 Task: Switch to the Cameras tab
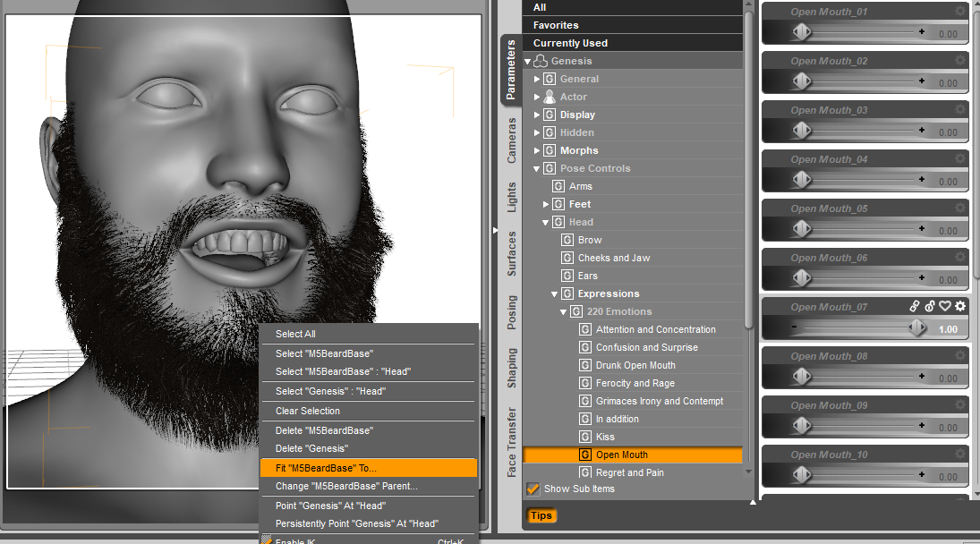click(511, 140)
